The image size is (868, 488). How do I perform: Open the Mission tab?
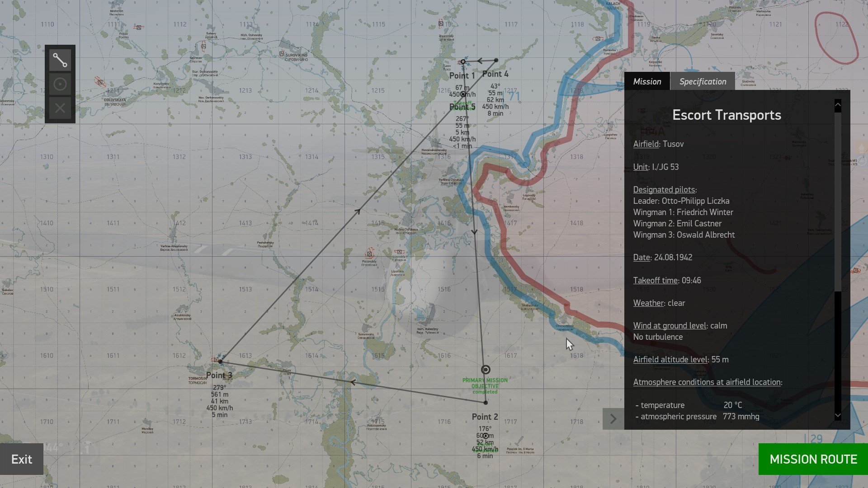[647, 81]
